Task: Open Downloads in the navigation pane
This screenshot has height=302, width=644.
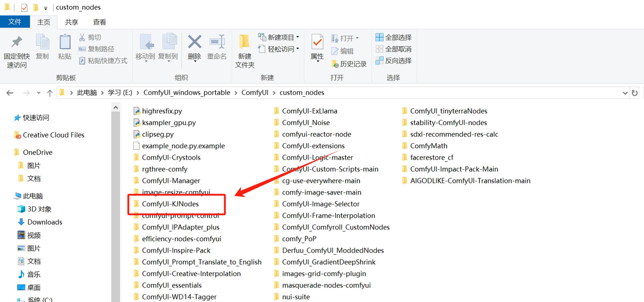Action: (40, 222)
